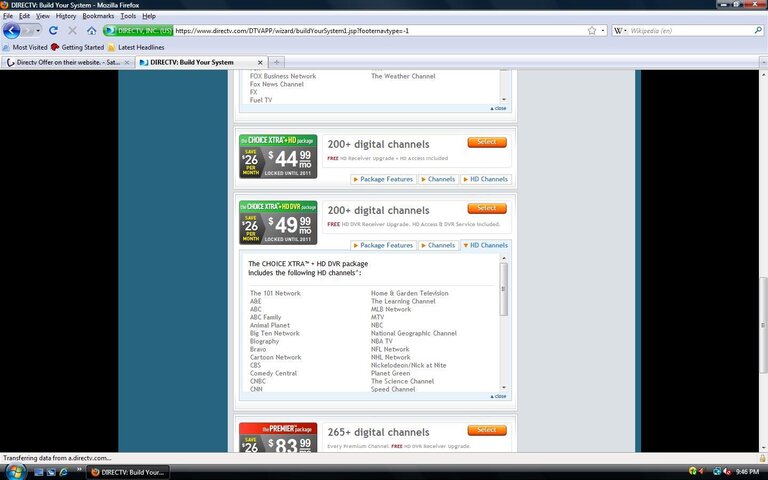Click the DIRECTV: Build Your... taskbar button

[128, 472]
